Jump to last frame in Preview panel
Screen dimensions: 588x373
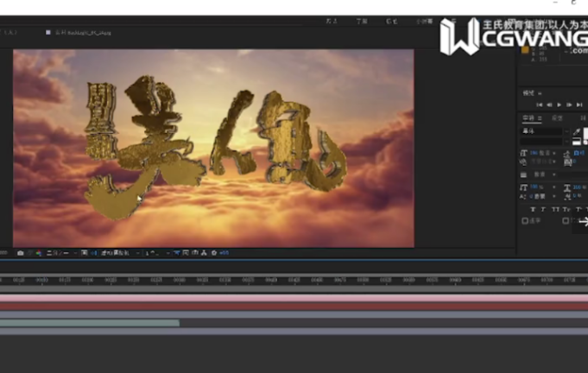[x=579, y=105]
